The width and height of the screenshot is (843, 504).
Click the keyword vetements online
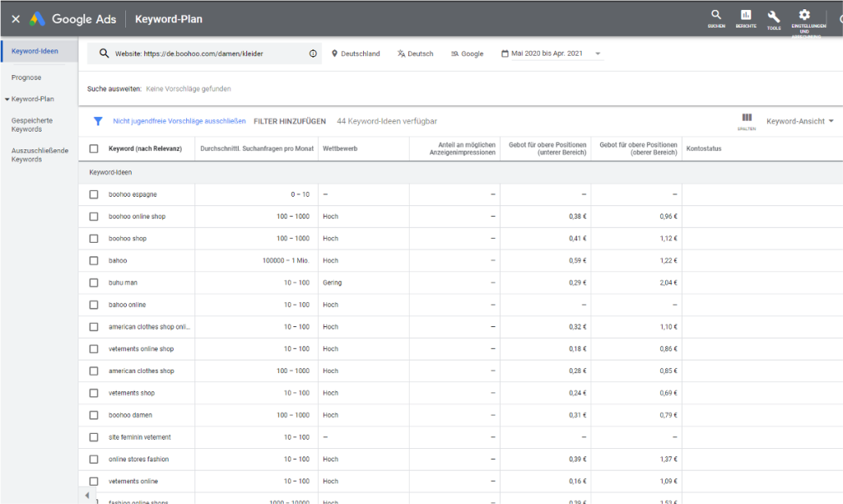(x=134, y=481)
